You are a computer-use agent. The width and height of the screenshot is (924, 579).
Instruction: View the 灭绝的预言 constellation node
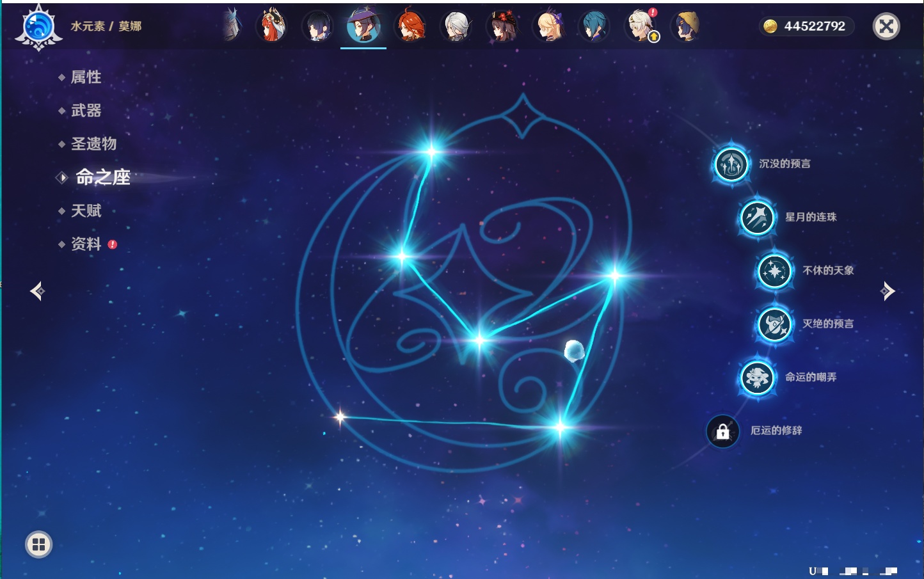point(775,324)
